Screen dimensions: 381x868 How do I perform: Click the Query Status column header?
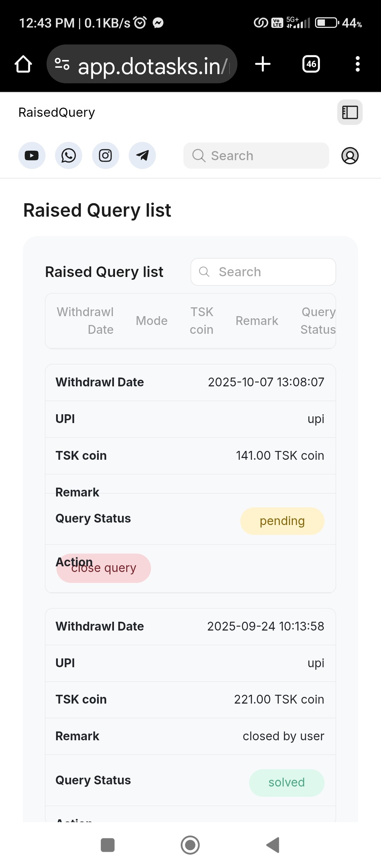pos(318,321)
